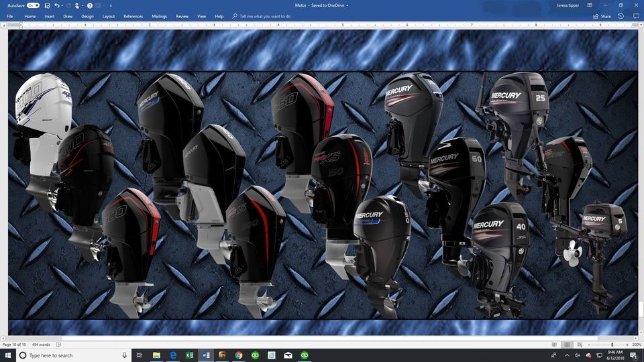The height and width of the screenshot is (362, 644).
Task: Open the View tab
Action: [x=202, y=16]
